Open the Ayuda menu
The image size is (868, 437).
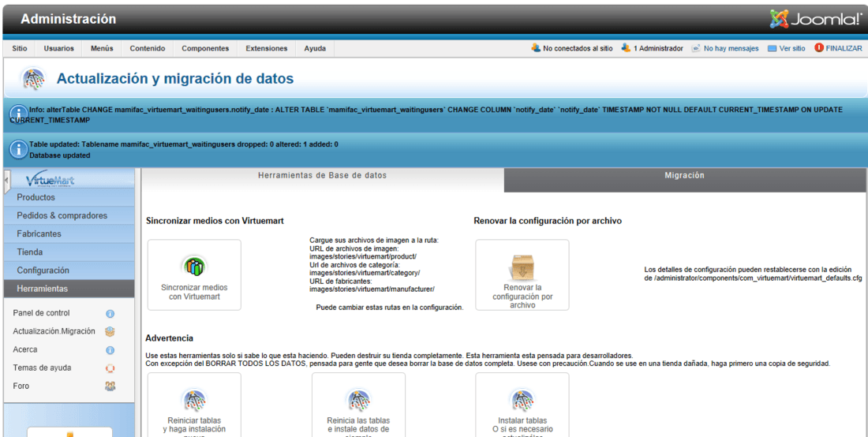[x=315, y=49]
